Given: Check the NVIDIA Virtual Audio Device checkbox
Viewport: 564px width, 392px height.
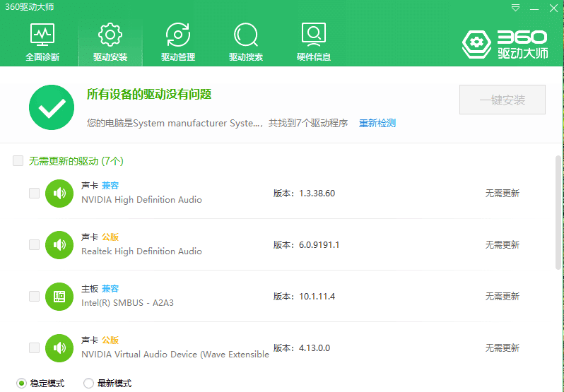Looking at the screenshot, I should pyautogui.click(x=34, y=348).
